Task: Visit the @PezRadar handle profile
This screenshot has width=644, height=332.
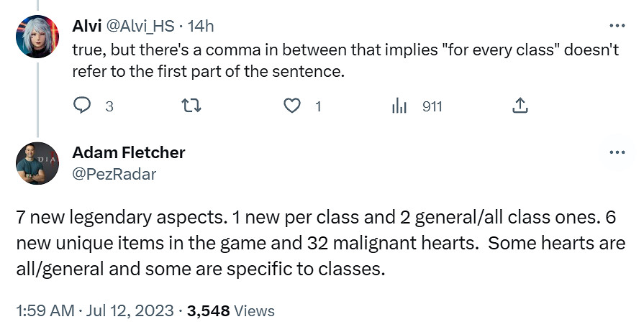Action: 114,174
